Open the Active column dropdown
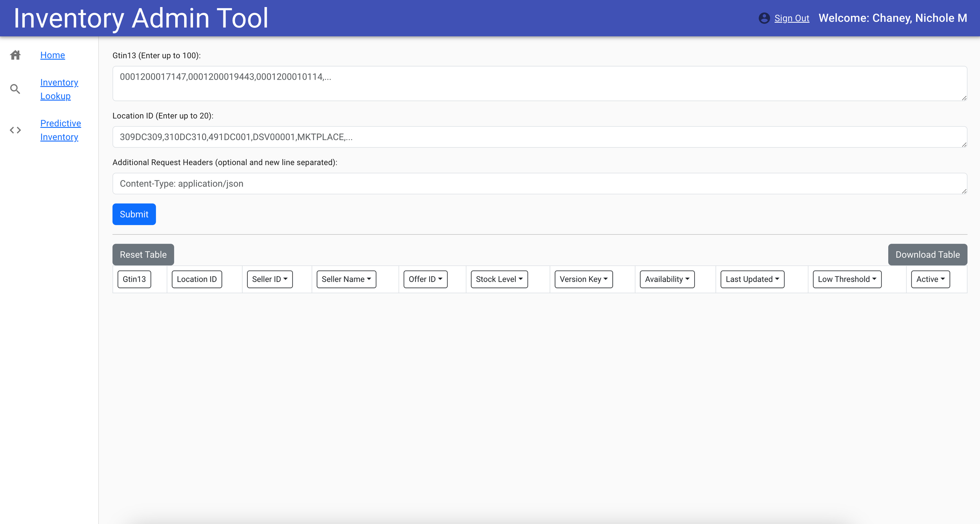Image resolution: width=980 pixels, height=524 pixels. 930,279
